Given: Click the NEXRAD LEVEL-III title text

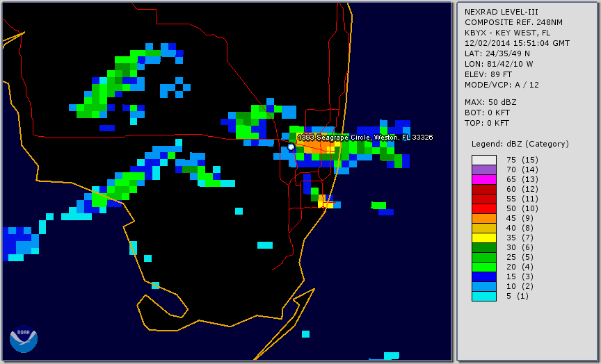Looking at the screenshot, I should 502,12.
